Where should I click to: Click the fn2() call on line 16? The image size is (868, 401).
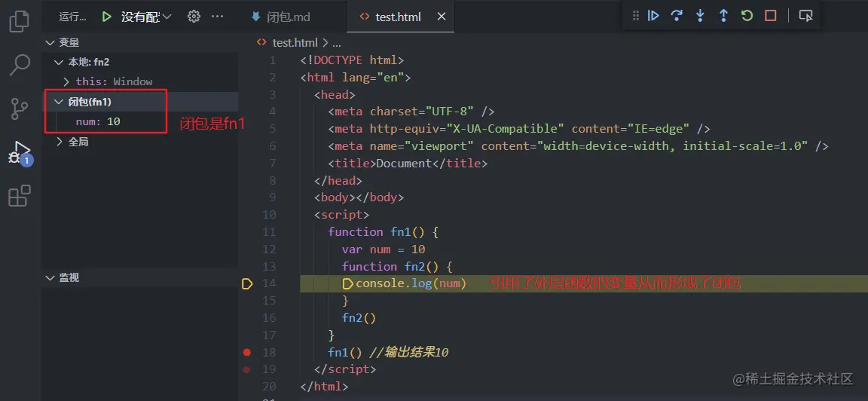(359, 318)
